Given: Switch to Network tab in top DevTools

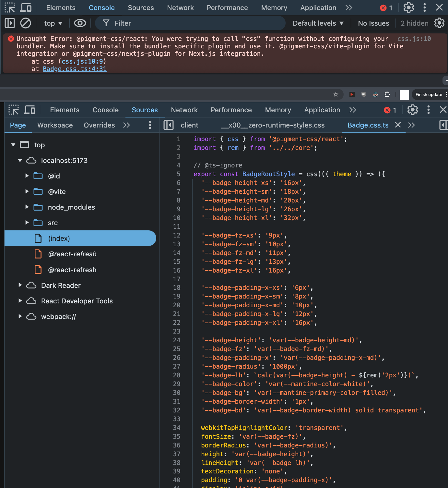Looking at the screenshot, I should [x=180, y=8].
